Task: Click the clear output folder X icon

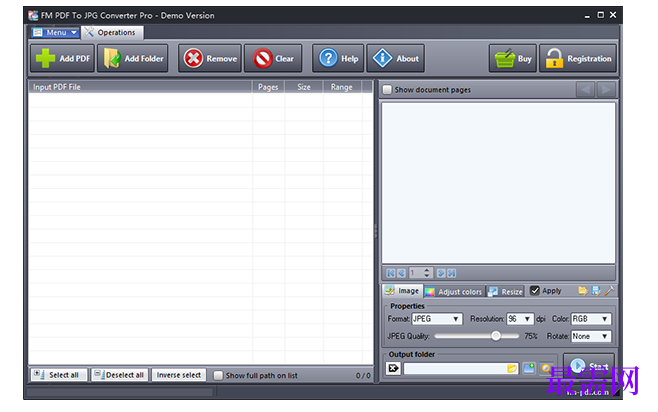Action: click(x=393, y=368)
